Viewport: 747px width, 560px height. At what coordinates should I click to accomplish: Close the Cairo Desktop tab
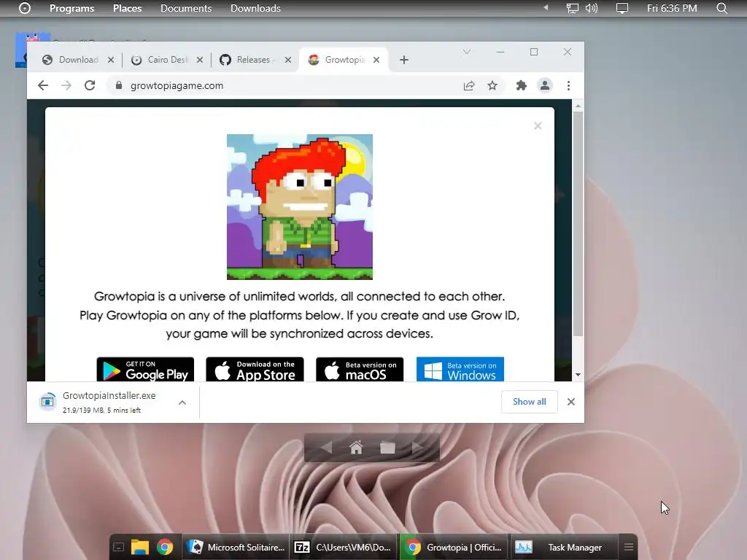pyautogui.click(x=200, y=60)
